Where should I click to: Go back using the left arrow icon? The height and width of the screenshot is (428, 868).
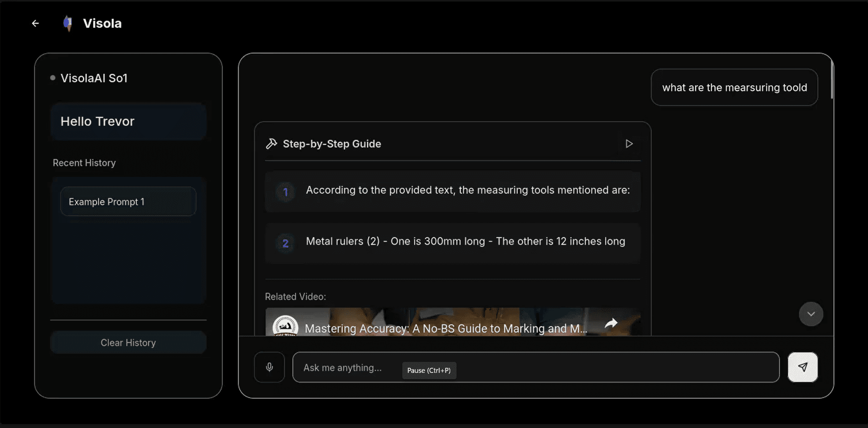35,23
